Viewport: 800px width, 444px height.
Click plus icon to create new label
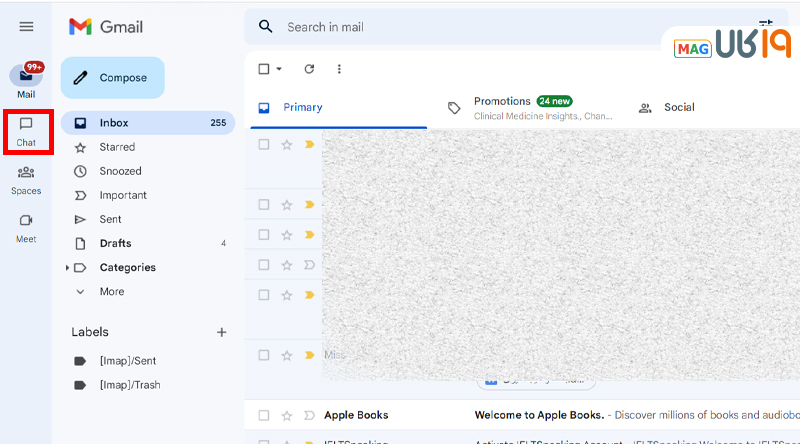[222, 332]
